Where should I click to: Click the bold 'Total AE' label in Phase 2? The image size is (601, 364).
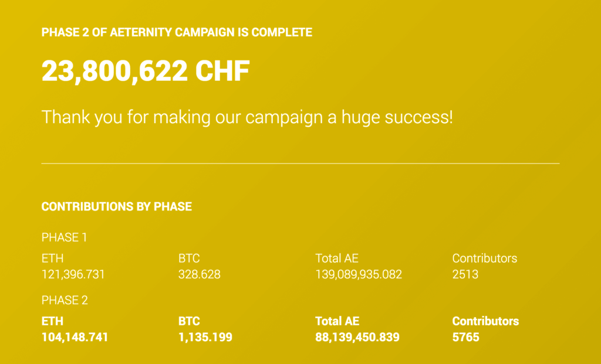337,321
